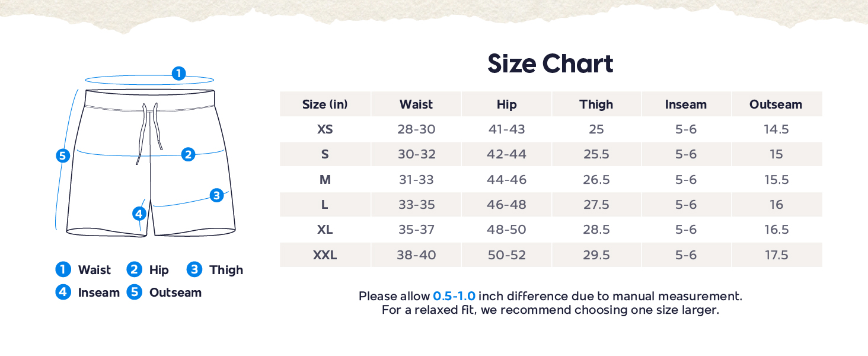
Task: Click the XL row thigh value 28.5
Action: (596, 230)
